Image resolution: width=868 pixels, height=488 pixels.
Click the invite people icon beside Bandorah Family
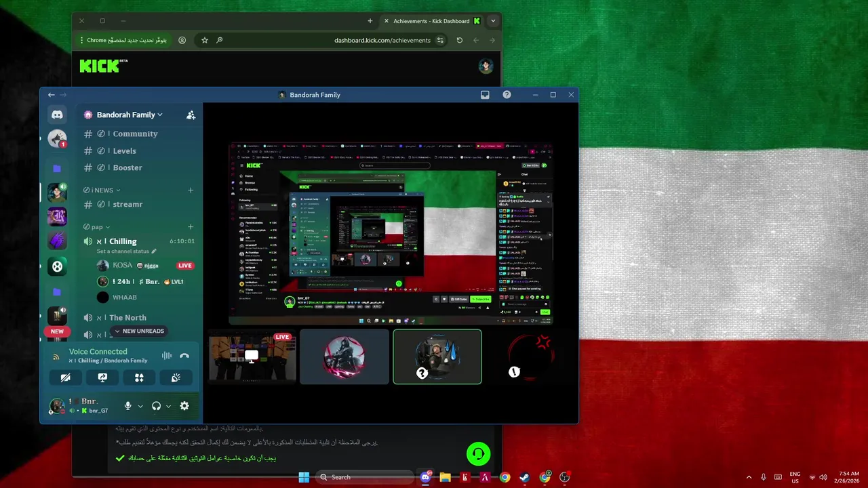tap(191, 115)
